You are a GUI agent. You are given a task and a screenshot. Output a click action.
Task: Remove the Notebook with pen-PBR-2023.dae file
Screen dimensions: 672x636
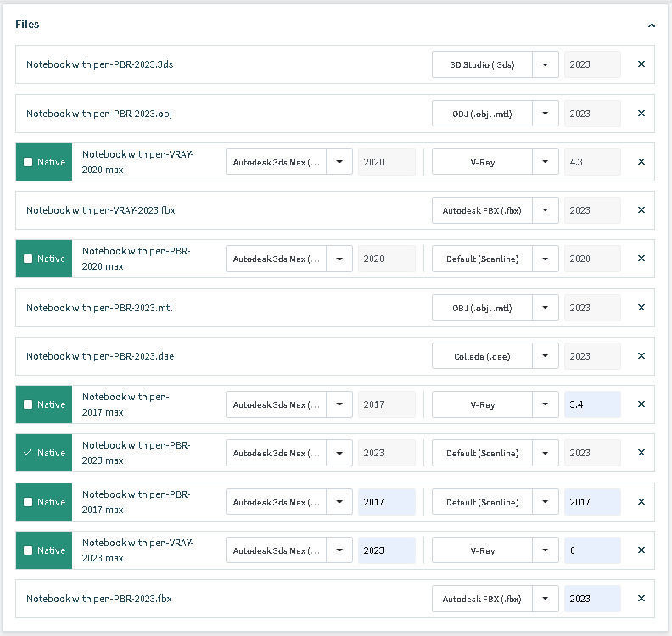click(641, 356)
